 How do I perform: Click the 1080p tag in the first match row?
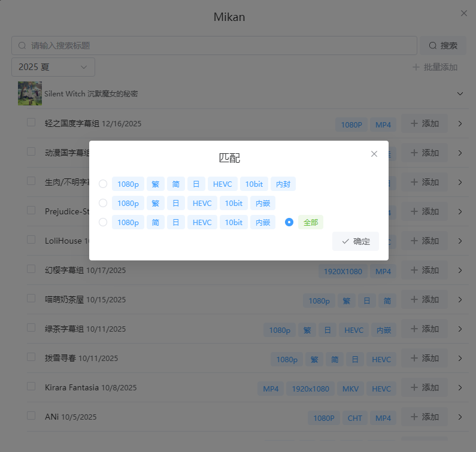(x=128, y=184)
